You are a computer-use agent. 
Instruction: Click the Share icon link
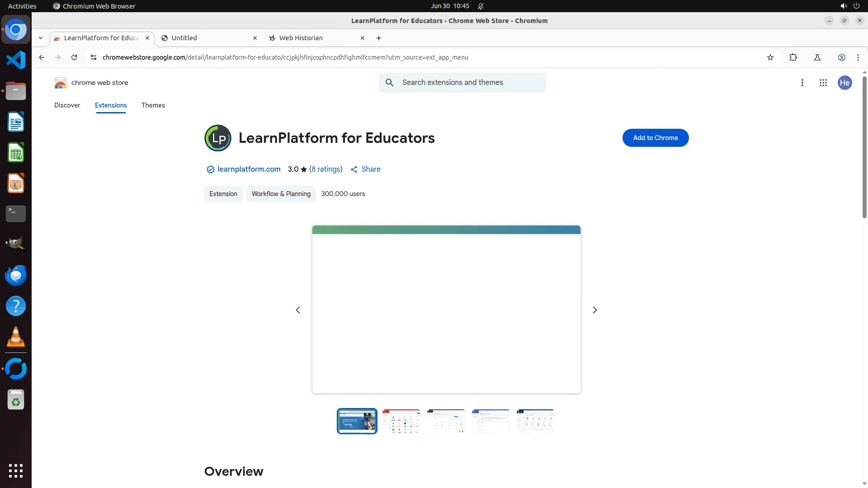[x=365, y=169]
